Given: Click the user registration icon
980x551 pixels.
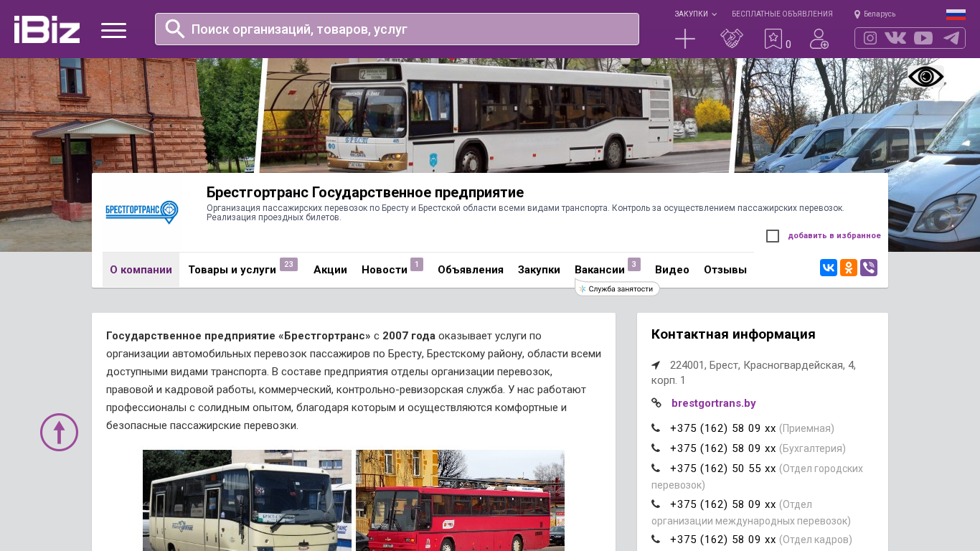Looking at the screenshot, I should point(819,39).
